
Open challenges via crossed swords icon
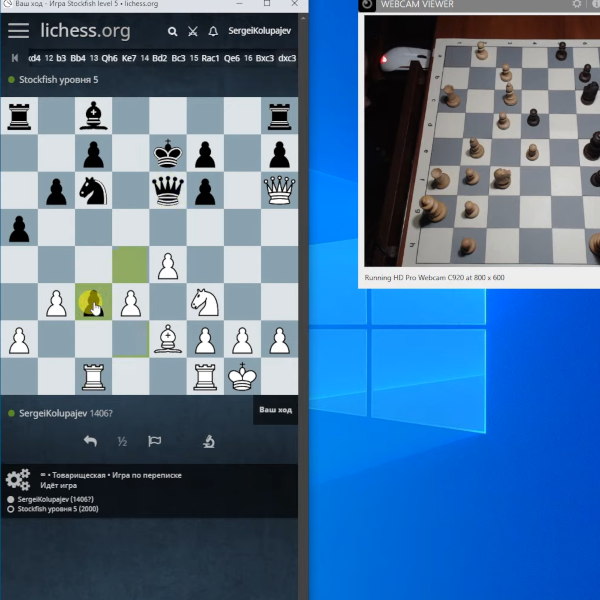(x=193, y=32)
